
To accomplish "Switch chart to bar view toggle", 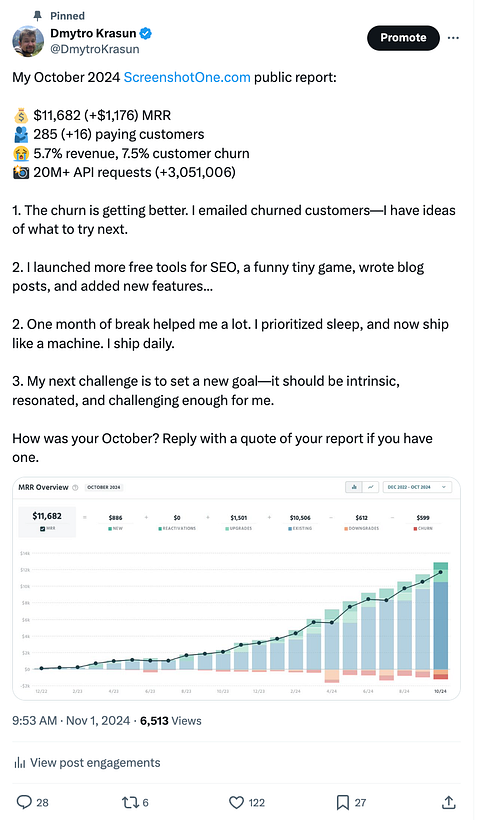I will click(354, 487).
